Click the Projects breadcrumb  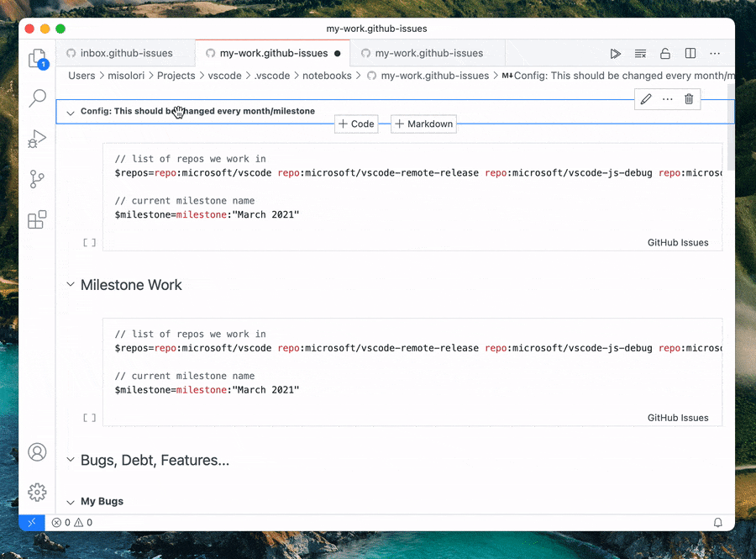pos(176,76)
